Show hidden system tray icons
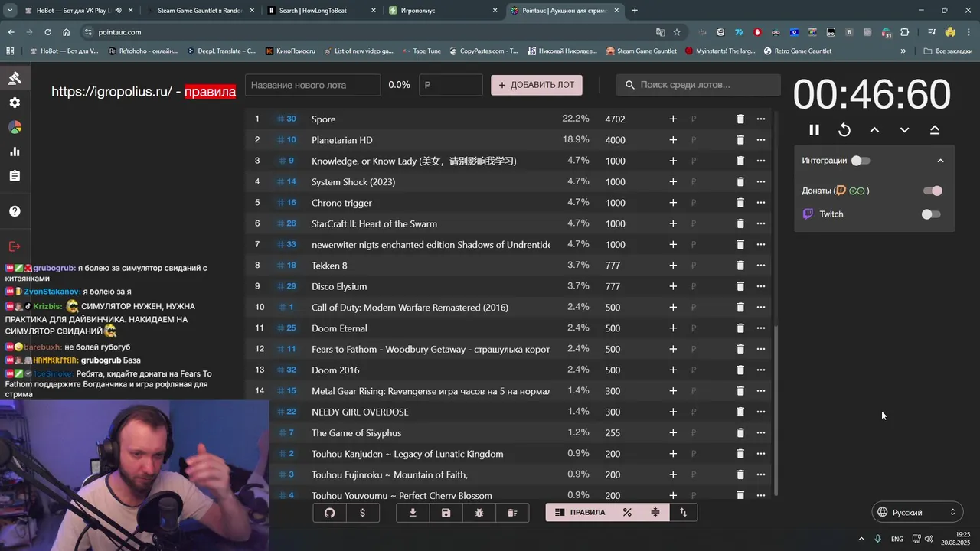 [x=861, y=539]
